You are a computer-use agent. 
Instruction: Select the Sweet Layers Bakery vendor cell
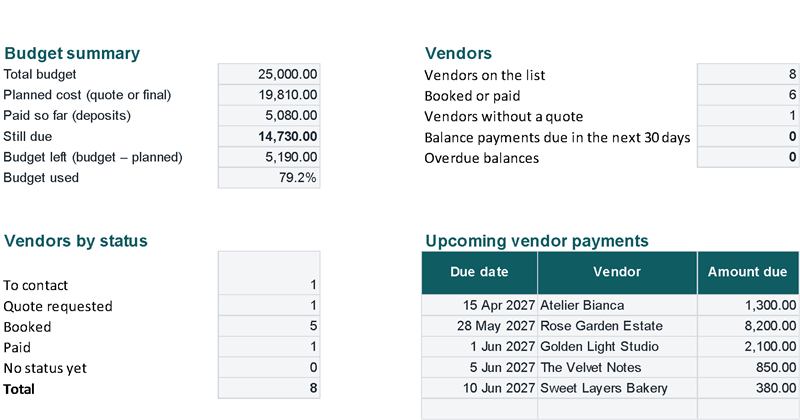(617, 388)
